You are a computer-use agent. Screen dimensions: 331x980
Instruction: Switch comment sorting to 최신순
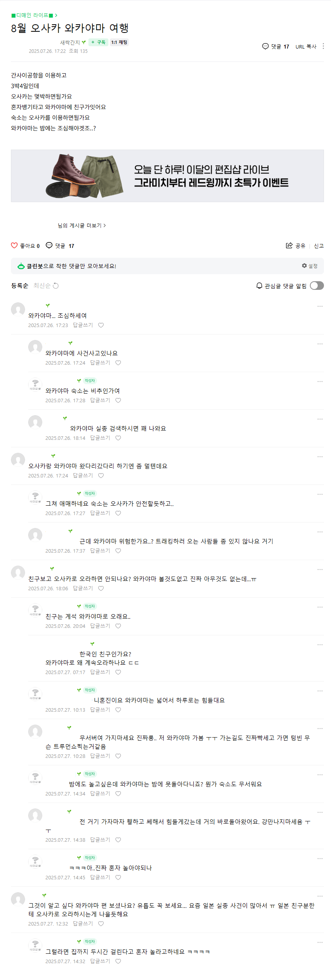(x=42, y=286)
